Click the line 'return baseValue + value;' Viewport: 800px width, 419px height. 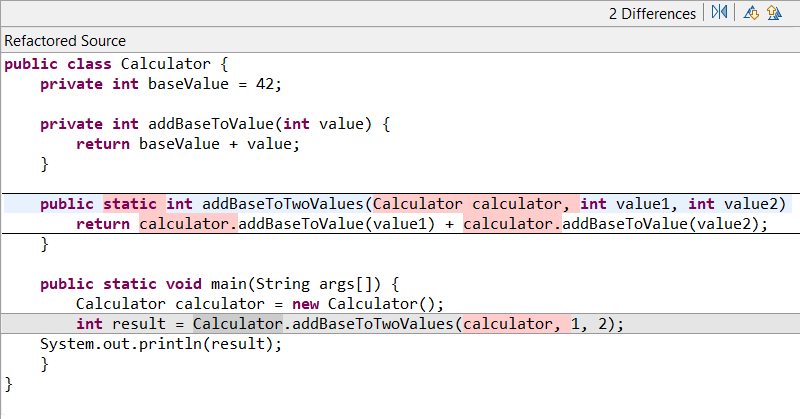(188, 144)
